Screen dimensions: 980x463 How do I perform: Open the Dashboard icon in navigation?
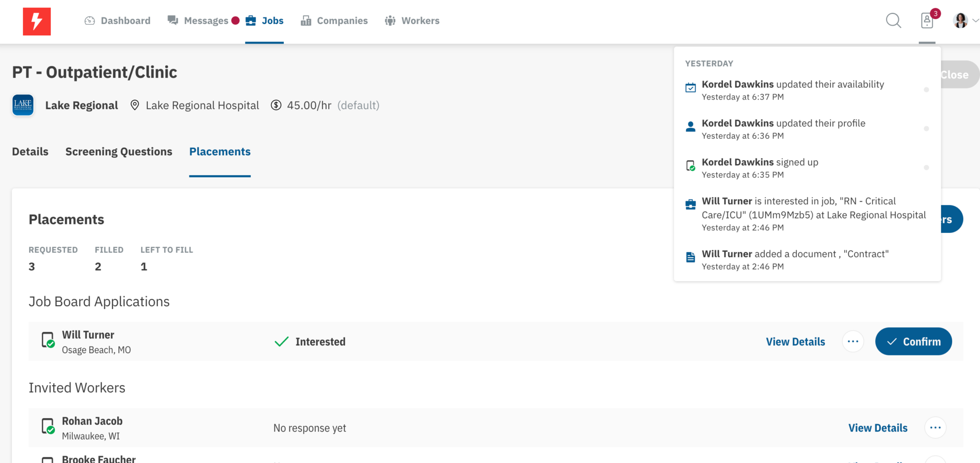[89, 21]
